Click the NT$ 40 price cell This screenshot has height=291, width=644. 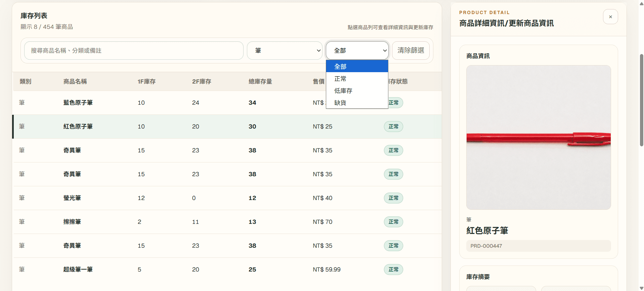tap(323, 198)
